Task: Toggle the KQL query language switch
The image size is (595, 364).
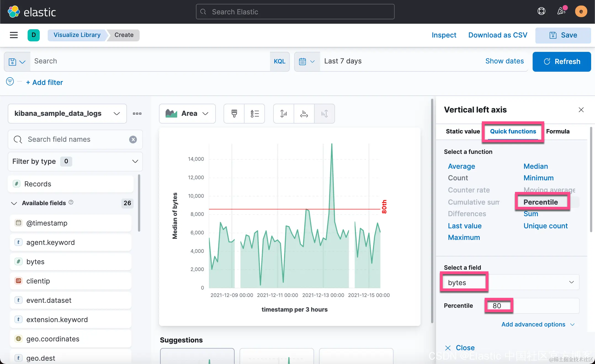Action: 279,61
